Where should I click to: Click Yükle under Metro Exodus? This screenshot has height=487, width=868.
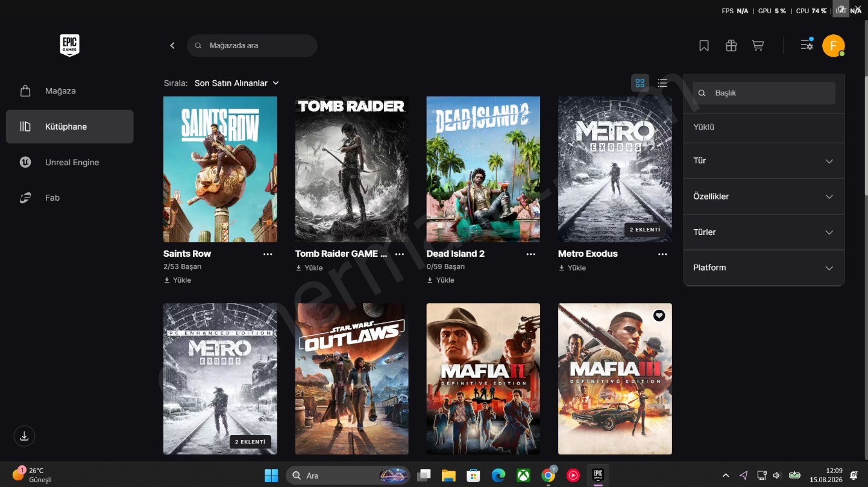coord(572,268)
